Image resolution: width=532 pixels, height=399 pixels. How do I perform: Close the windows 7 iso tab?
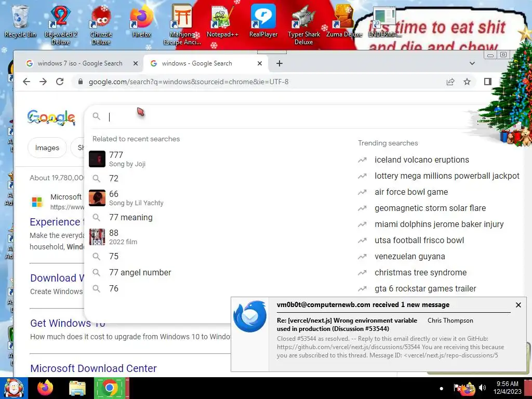pyautogui.click(x=136, y=63)
